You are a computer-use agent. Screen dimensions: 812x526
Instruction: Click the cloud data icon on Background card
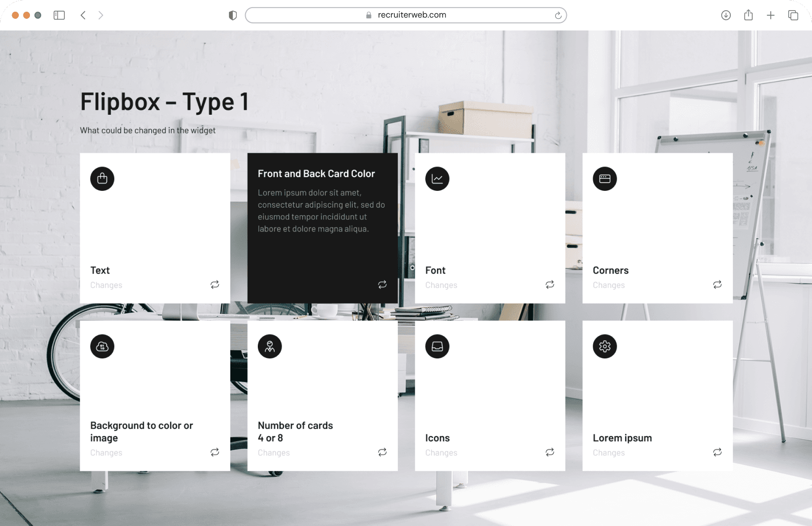(102, 346)
